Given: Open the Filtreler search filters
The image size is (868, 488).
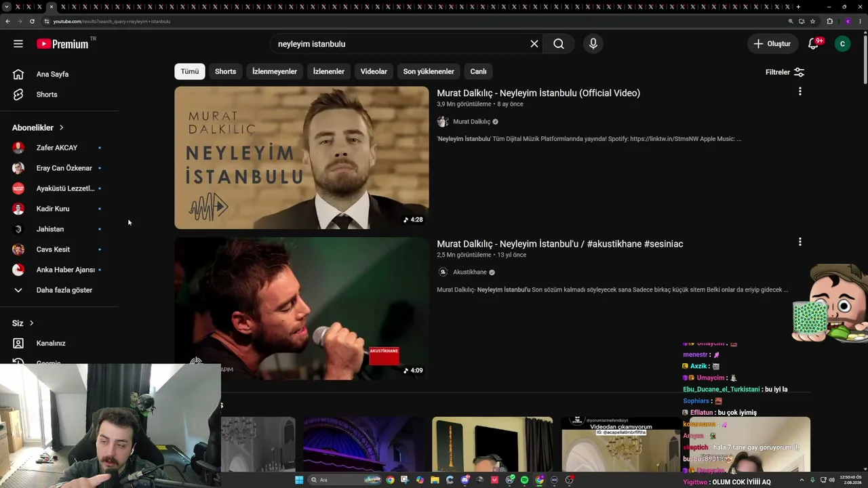Looking at the screenshot, I should point(785,72).
